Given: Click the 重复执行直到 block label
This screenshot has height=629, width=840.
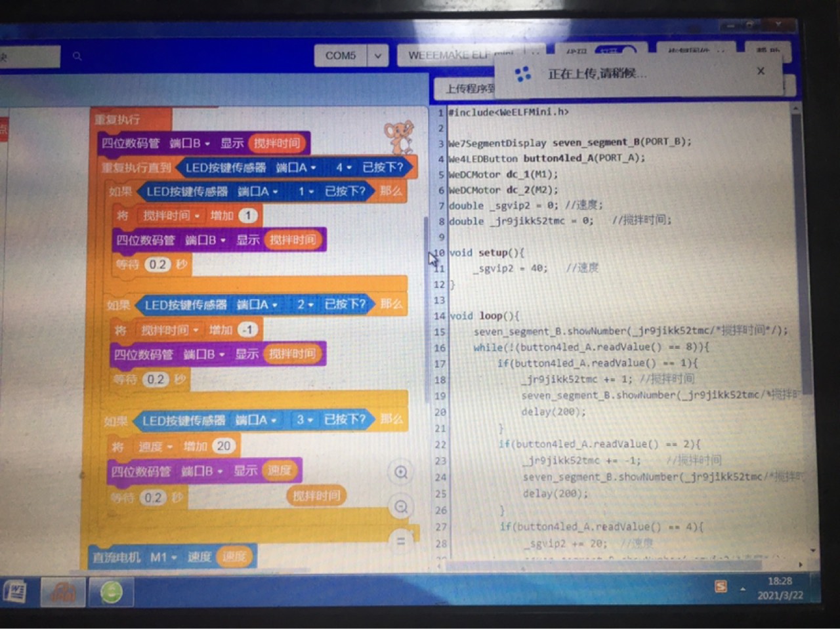Looking at the screenshot, I should (x=136, y=168).
